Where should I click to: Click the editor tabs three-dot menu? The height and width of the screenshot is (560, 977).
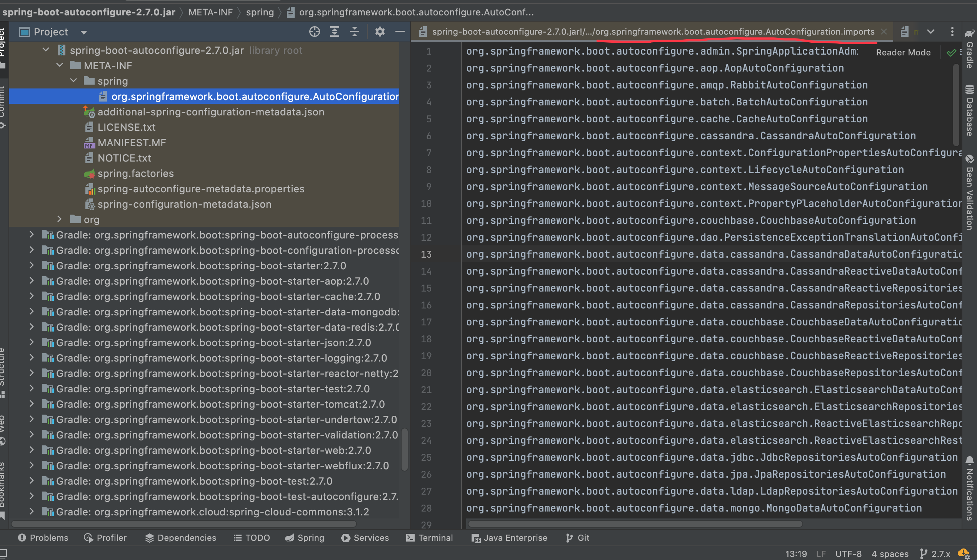(x=952, y=32)
